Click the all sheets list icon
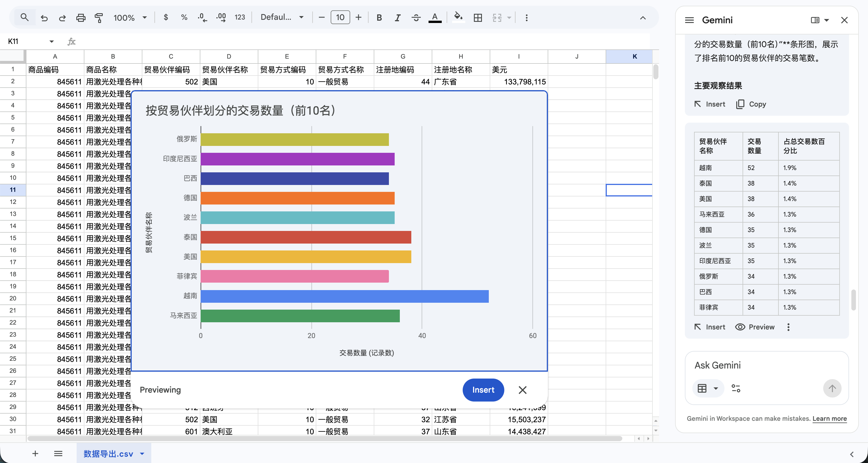Image resolution: width=868 pixels, height=463 pixels. point(58,454)
